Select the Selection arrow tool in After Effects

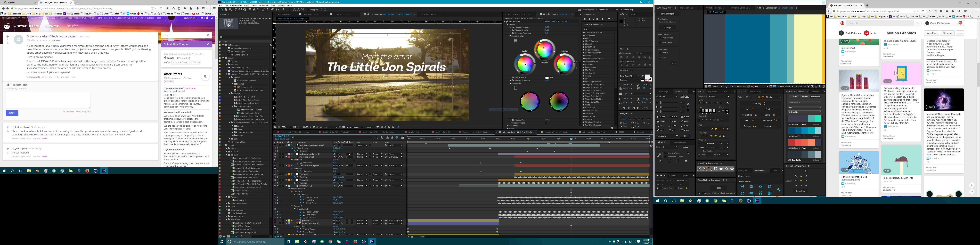click(x=222, y=10)
